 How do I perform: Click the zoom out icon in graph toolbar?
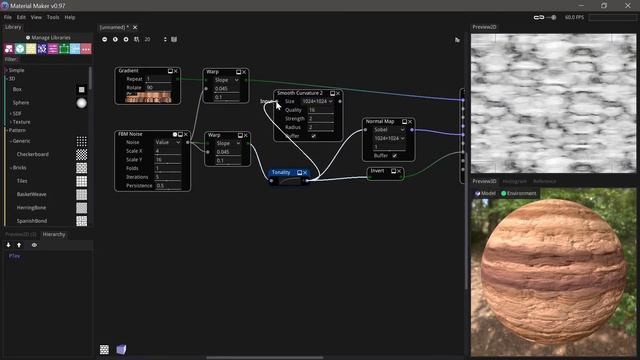(x=104, y=39)
